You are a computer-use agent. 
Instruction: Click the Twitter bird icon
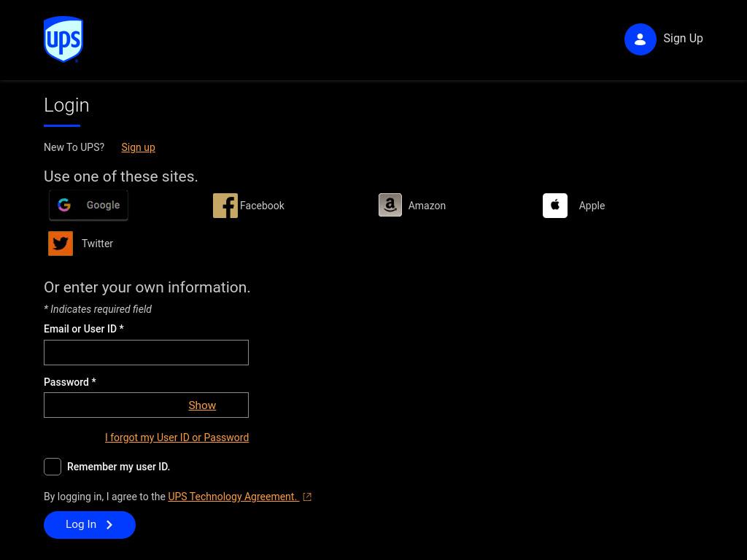[x=61, y=244]
